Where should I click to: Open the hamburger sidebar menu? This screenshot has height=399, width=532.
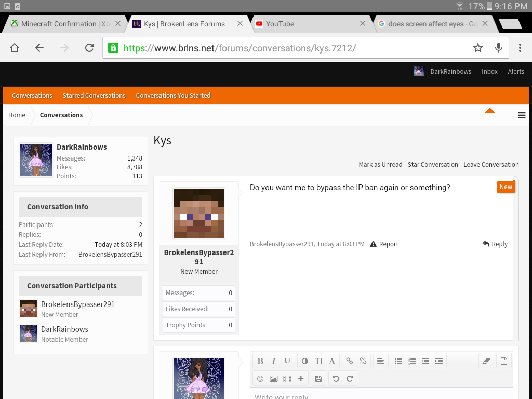522,115
